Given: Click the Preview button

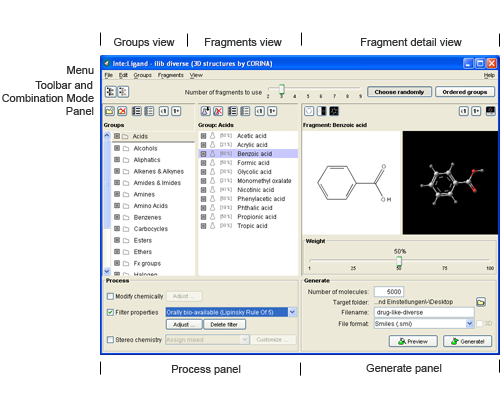Looking at the screenshot, I should point(413,341).
